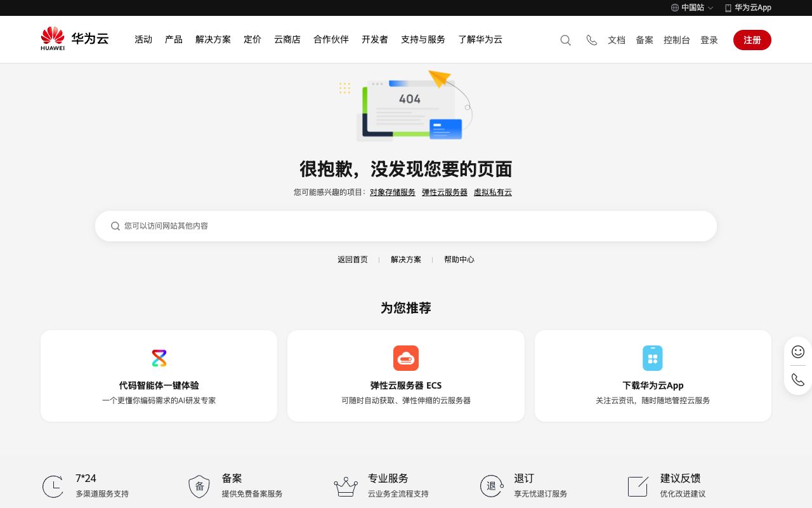Expand the 中国站 region selector
Image resolution: width=812 pixels, height=508 pixels.
coord(693,8)
